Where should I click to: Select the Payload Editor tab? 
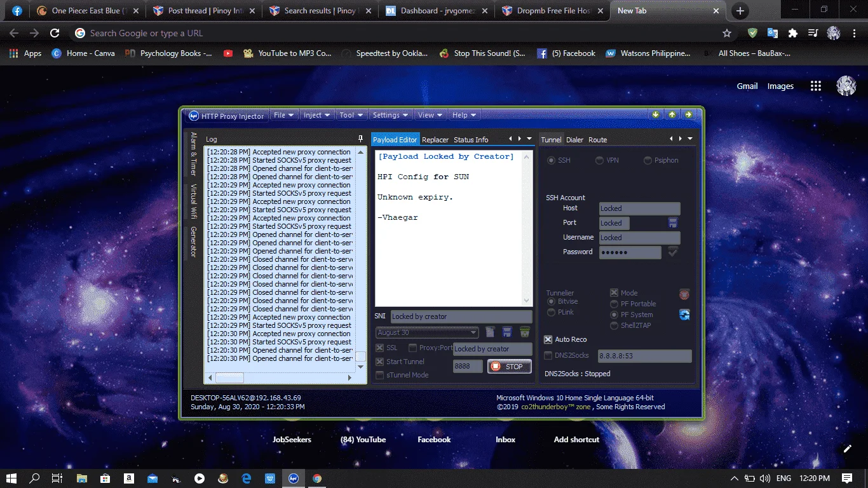coord(395,140)
